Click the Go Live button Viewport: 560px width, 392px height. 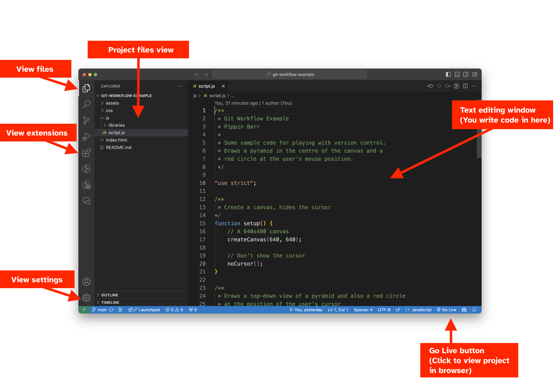[x=447, y=310]
